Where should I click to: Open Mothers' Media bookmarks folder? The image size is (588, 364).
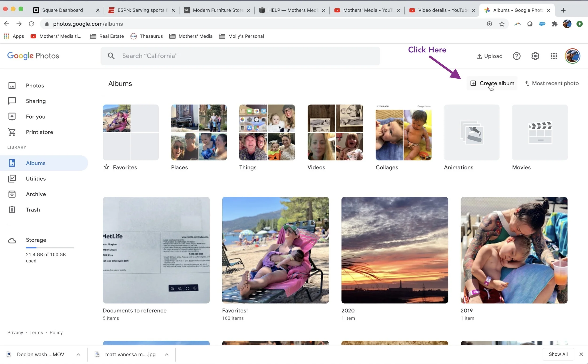click(191, 36)
